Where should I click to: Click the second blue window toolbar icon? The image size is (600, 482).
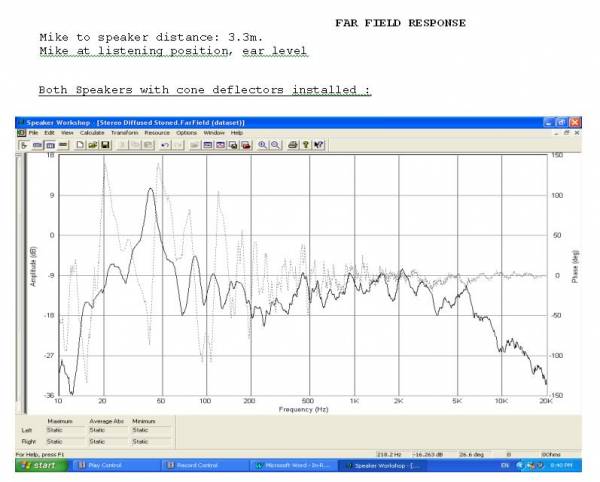(x=220, y=145)
